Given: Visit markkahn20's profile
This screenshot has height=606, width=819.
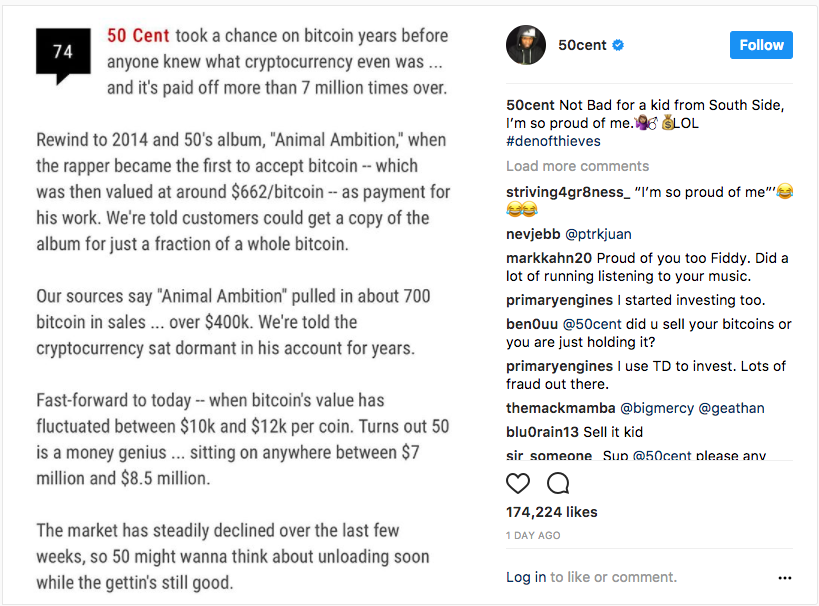Looking at the screenshot, I should coord(549,258).
